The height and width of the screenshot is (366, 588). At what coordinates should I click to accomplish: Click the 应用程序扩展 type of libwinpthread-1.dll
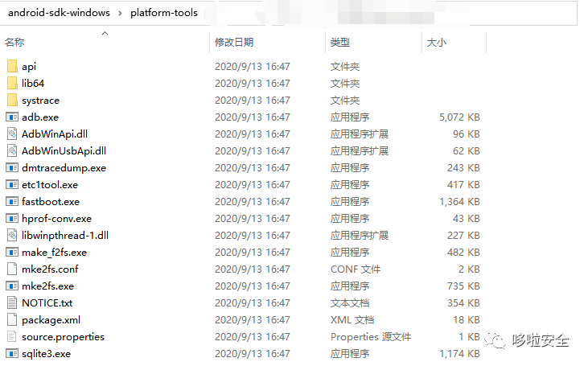360,236
